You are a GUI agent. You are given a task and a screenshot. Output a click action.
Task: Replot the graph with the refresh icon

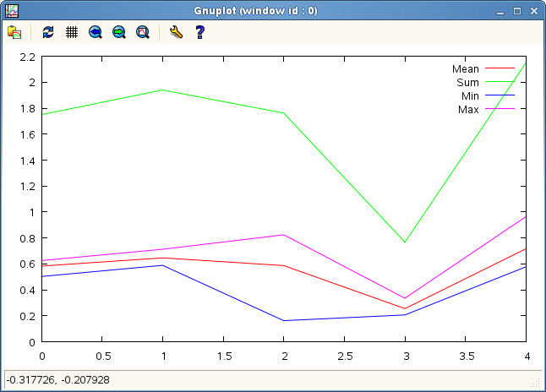click(48, 32)
